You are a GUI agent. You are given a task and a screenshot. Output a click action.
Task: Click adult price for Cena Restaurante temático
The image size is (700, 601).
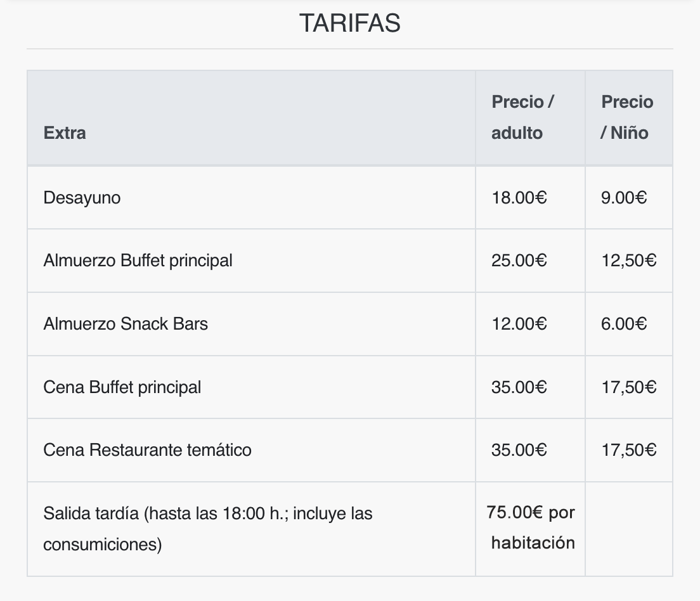tap(519, 450)
